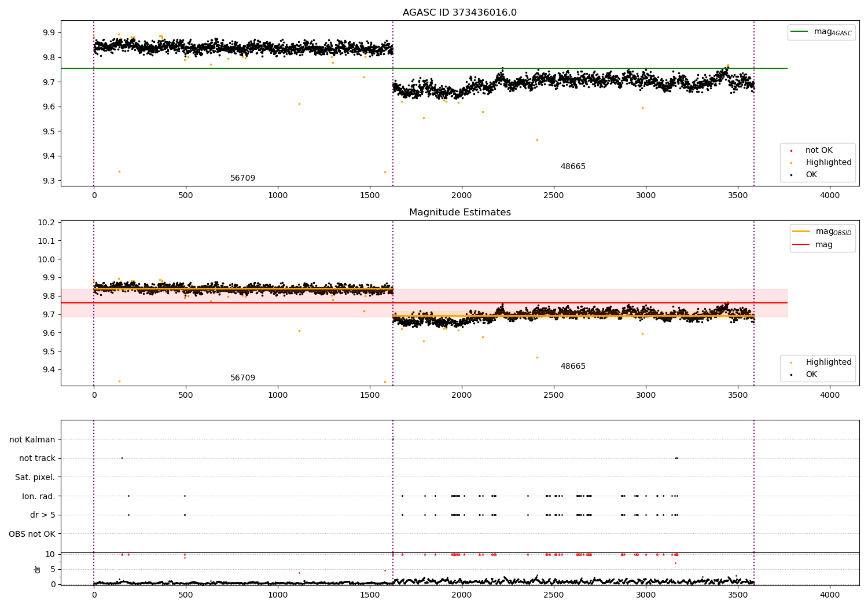Click the 'not Kalman' row label

(32, 439)
